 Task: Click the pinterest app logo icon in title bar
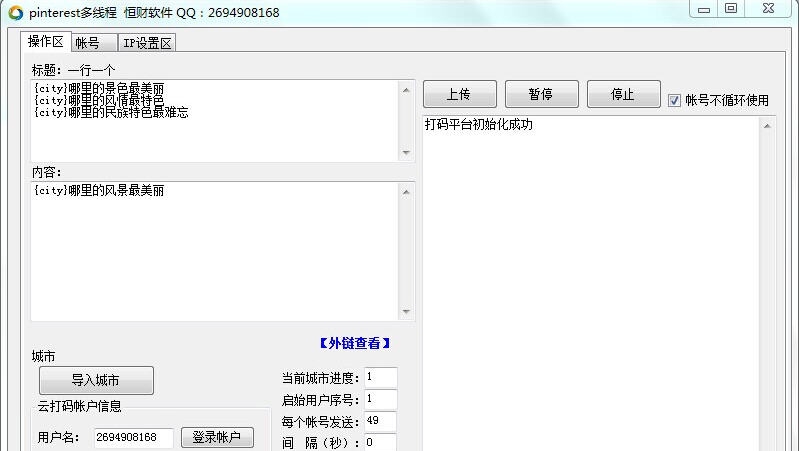(15, 13)
